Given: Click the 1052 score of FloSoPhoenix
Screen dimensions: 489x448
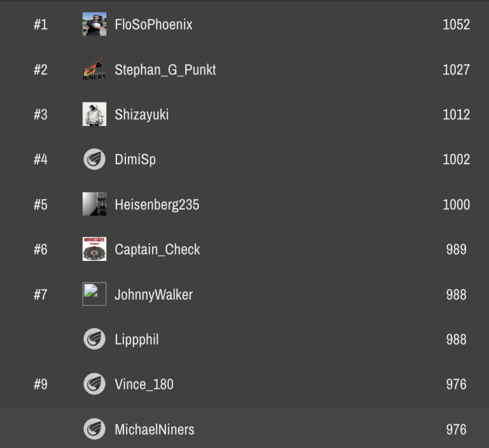Looking at the screenshot, I should click(x=456, y=25).
